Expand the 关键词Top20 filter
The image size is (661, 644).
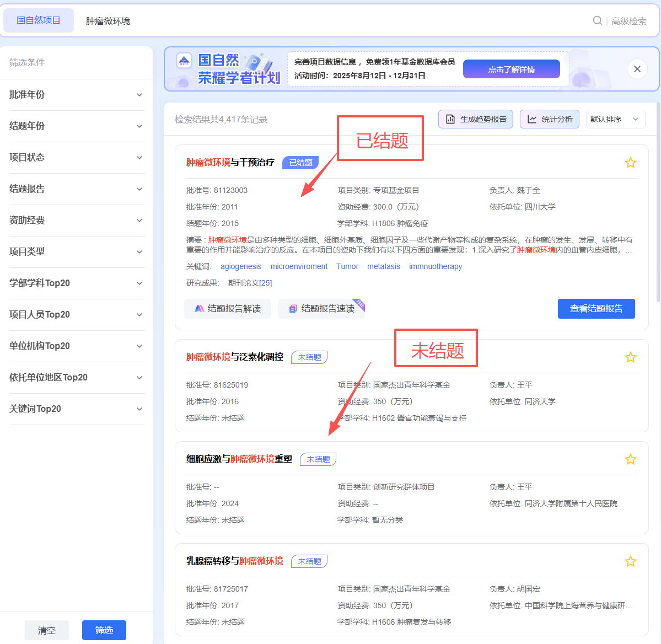(77, 409)
